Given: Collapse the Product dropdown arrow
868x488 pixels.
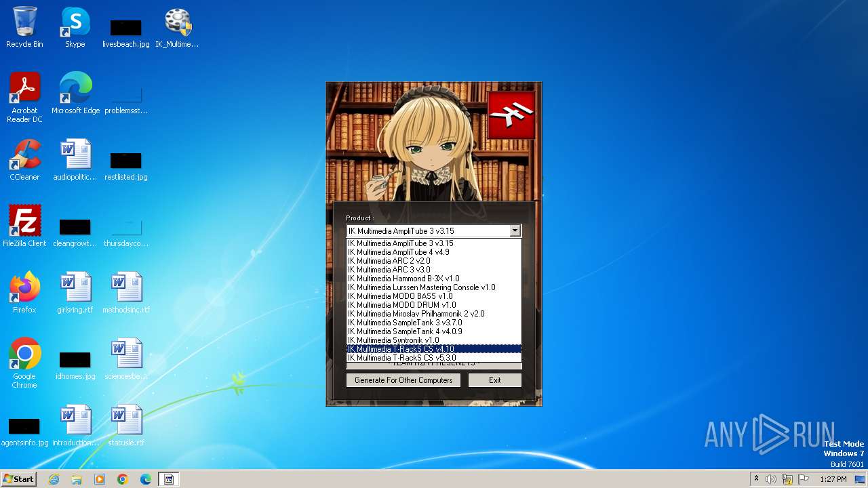Looking at the screenshot, I should (x=515, y=231).
